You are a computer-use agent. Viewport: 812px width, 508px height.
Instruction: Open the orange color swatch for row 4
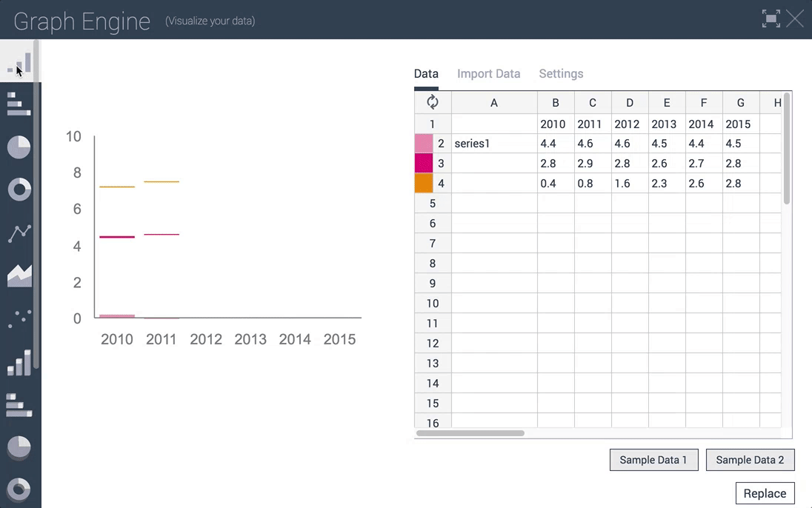click(x=424, y=184)
